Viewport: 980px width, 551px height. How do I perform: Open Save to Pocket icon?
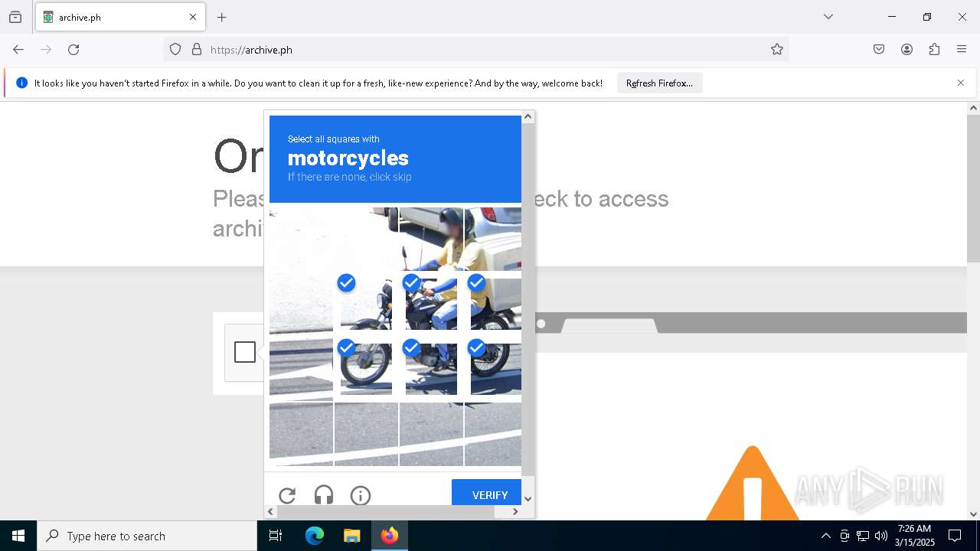[879, 50]
